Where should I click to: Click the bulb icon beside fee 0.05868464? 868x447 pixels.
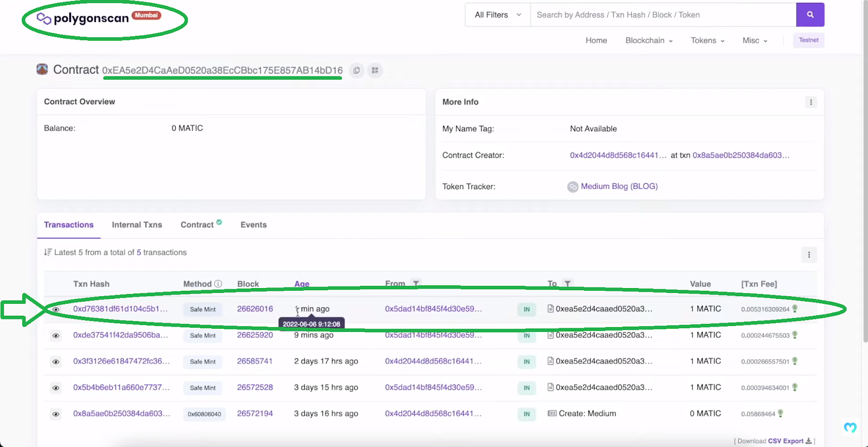(x=781, y=413)
